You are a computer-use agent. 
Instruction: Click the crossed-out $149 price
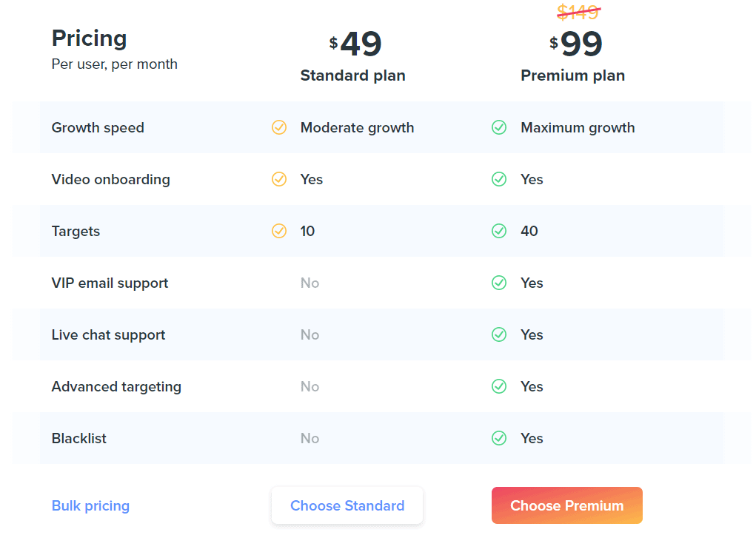(x=578, y=12)
